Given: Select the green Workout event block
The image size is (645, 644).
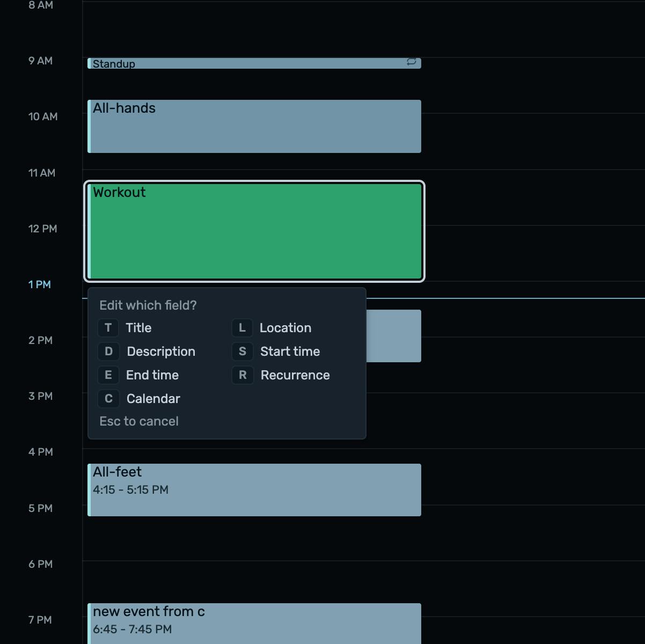Looking at the screenshot, I should pyautogui.click(x=254, y=231).
